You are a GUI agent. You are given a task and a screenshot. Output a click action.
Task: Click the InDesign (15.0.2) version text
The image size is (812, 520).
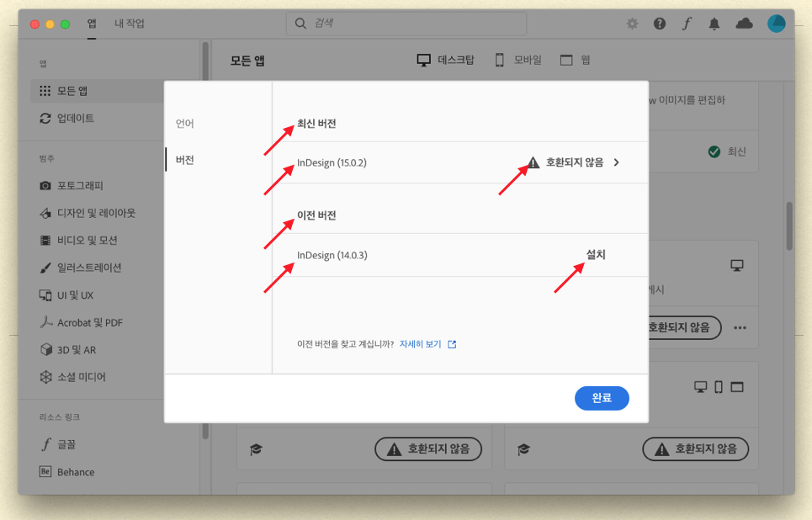click(x=332, y=162)
